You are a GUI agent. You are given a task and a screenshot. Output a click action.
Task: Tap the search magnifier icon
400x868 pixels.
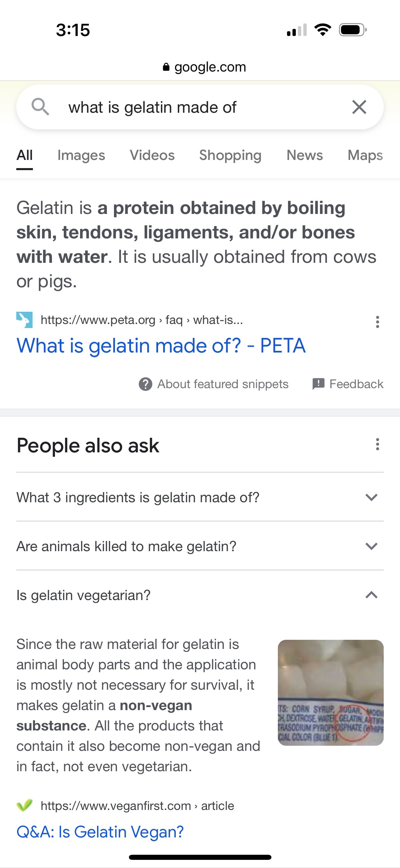(40, 107)
